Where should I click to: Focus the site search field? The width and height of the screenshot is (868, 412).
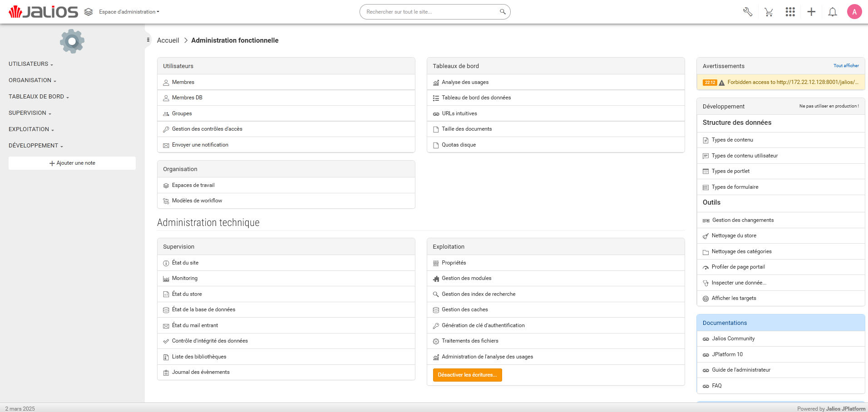click(431, 12)
